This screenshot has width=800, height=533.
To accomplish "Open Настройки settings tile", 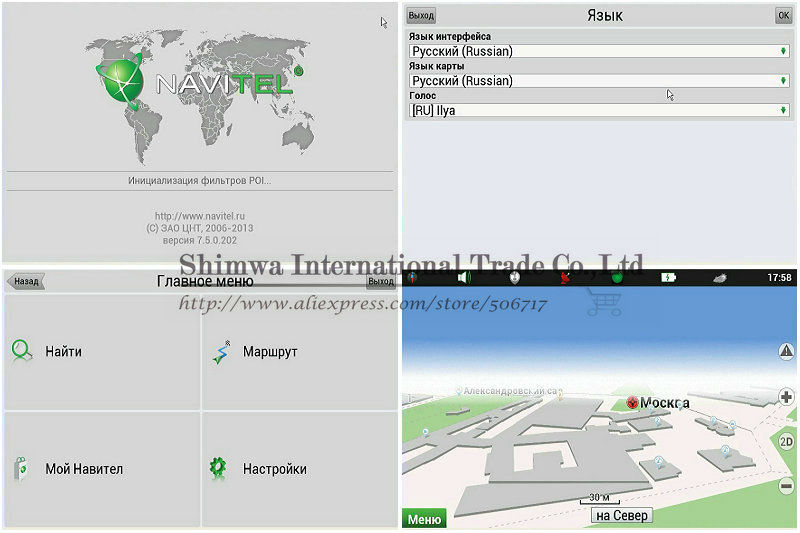I will click(x=299, y=469).
